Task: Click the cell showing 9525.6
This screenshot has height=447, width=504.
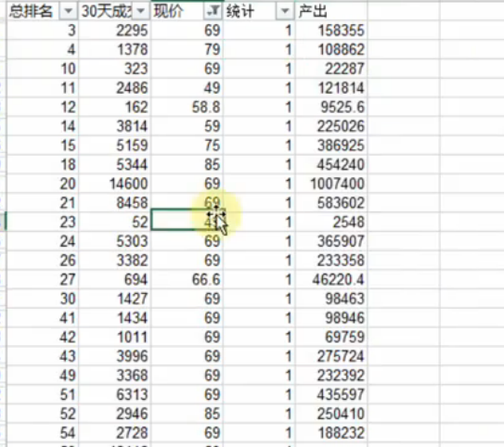Action: (331, 108)
